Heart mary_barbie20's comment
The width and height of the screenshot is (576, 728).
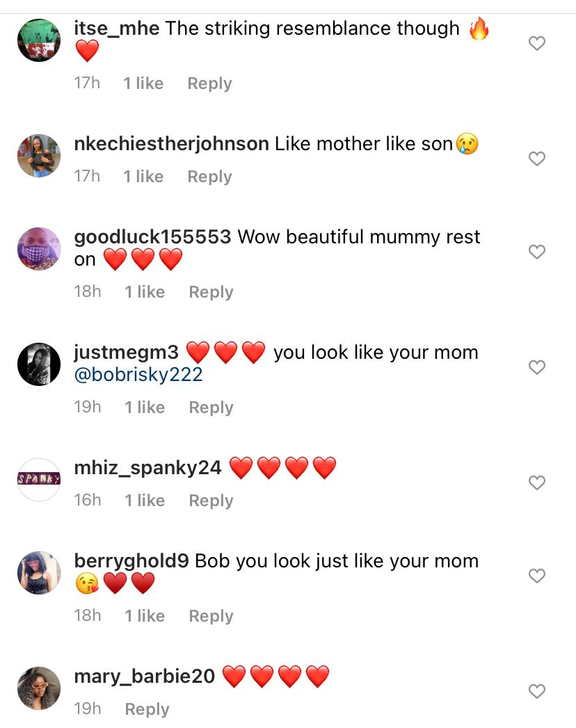(536, 691)
